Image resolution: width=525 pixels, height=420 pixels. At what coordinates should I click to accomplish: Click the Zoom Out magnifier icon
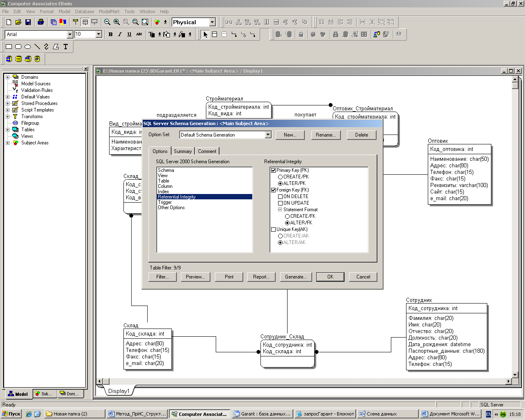(x=107, y=22)
